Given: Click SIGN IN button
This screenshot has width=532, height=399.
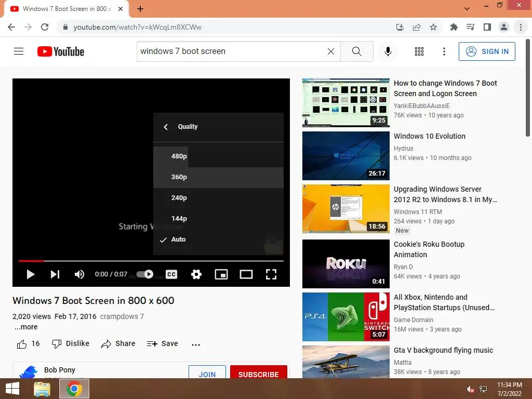Looking at the screenshot, I should tap(487, 51).
